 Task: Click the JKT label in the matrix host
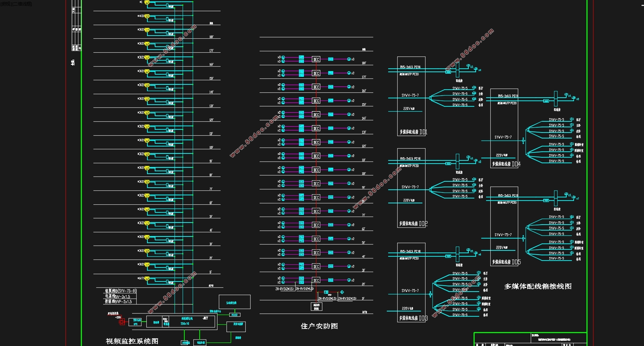205,318
